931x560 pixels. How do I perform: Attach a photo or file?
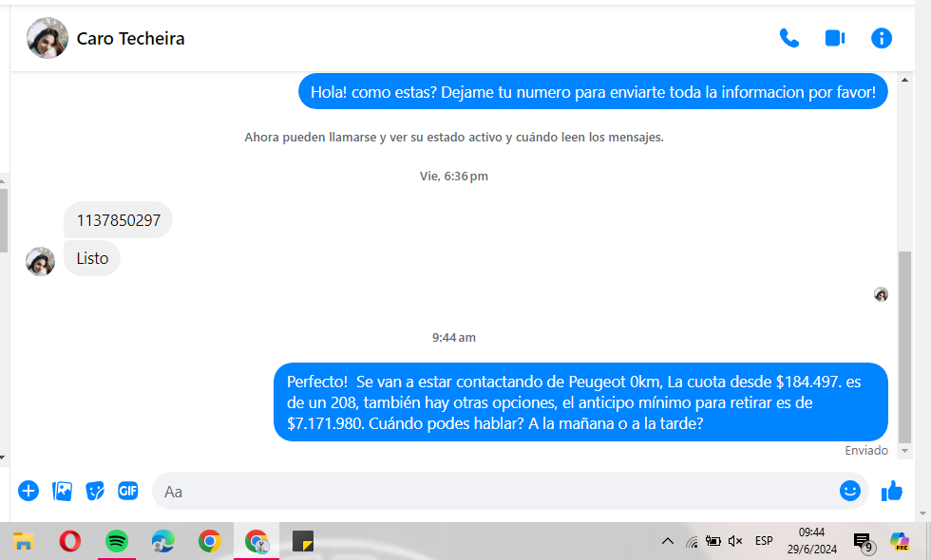pyautogui.click(x=63, y=491)
